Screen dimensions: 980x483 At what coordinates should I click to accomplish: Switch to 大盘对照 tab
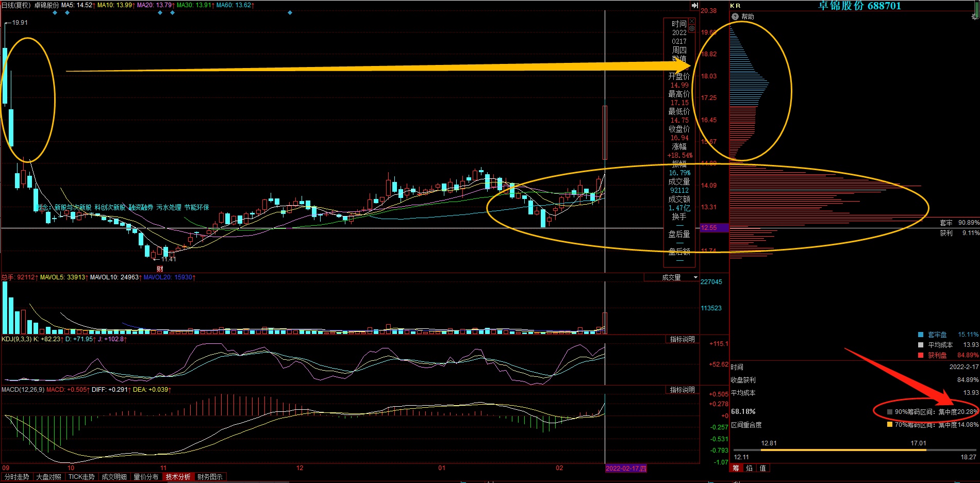point(49,477)
